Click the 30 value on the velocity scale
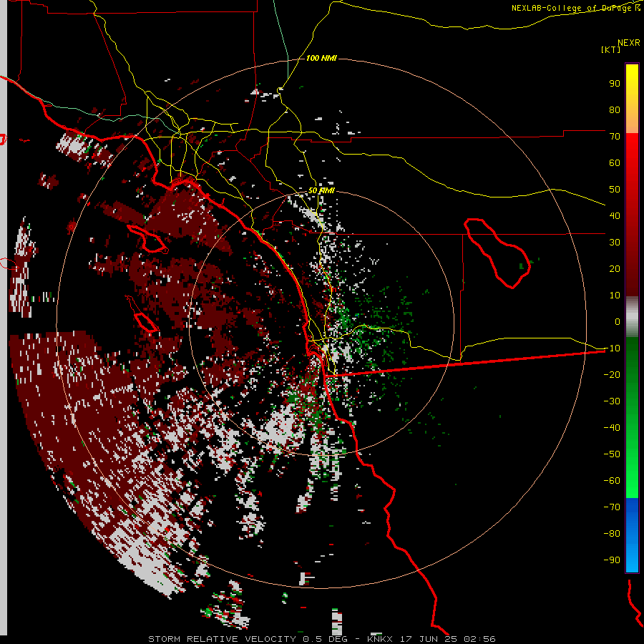644x644 pixels. 615,243
